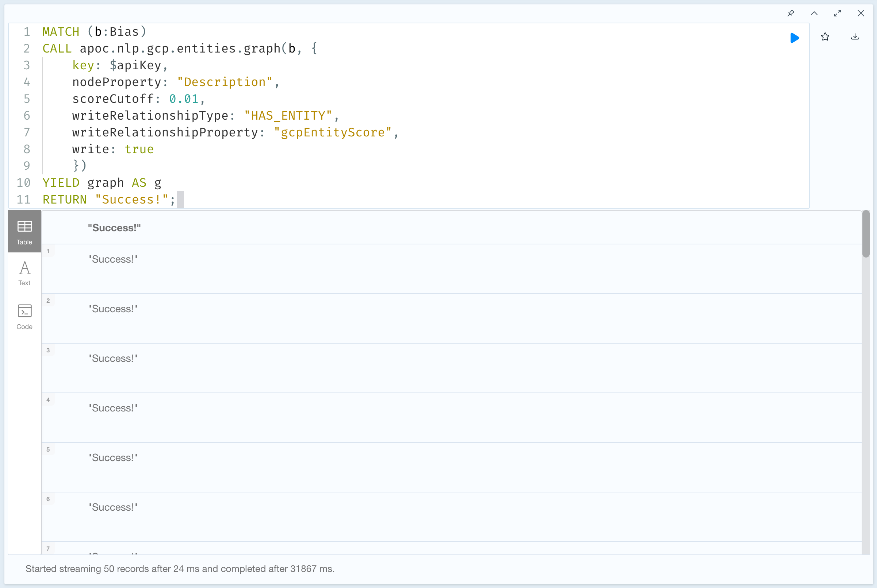This screenshot has width=877, height=588.
Task: Download query results with export icon
Action: point(855,37)
